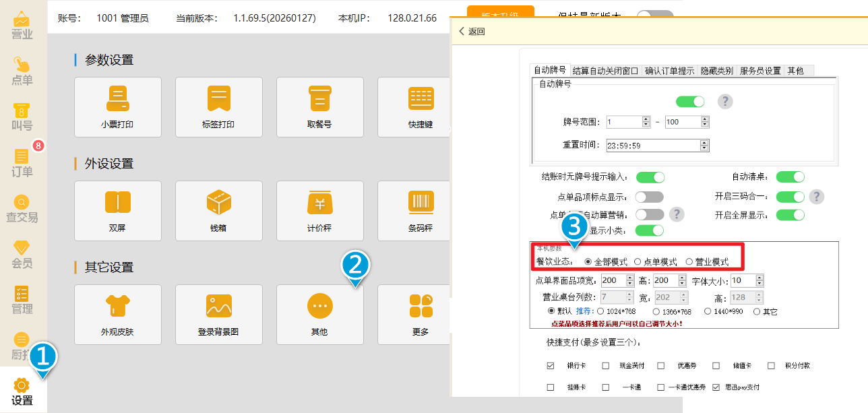Switch to the 隐藏类别 tab
868x413 pixels.
click(716, 71)
